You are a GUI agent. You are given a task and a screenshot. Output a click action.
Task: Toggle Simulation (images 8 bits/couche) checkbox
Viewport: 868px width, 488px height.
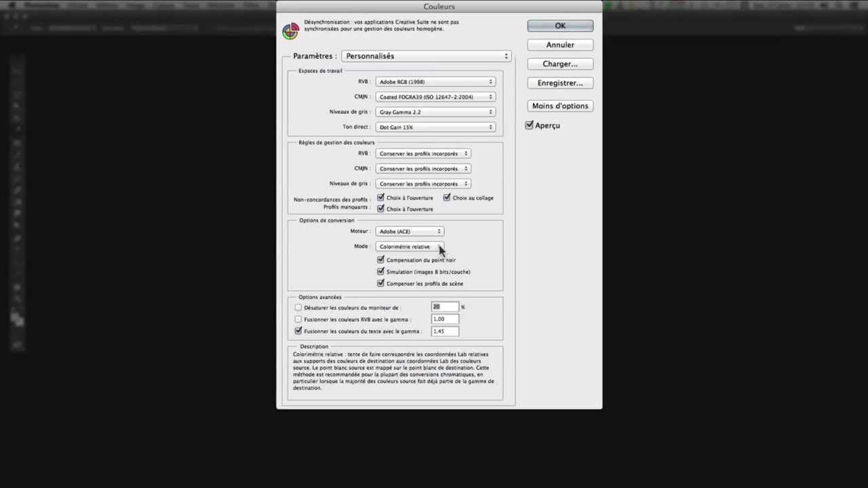pyautogui.click(x=380, y=272)
